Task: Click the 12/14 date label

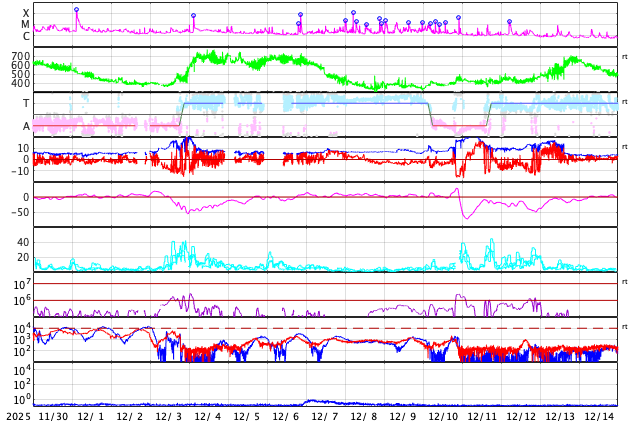Action: 599,416
